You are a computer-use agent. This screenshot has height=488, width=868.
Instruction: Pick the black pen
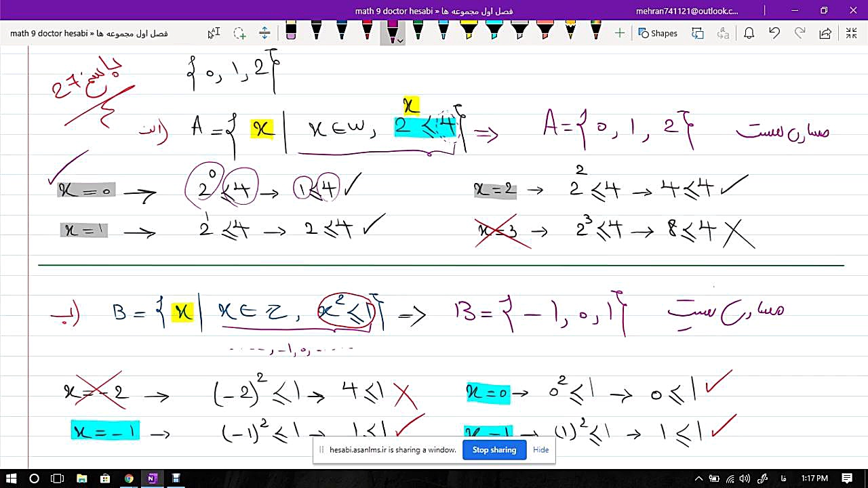[x=316, y=31]
